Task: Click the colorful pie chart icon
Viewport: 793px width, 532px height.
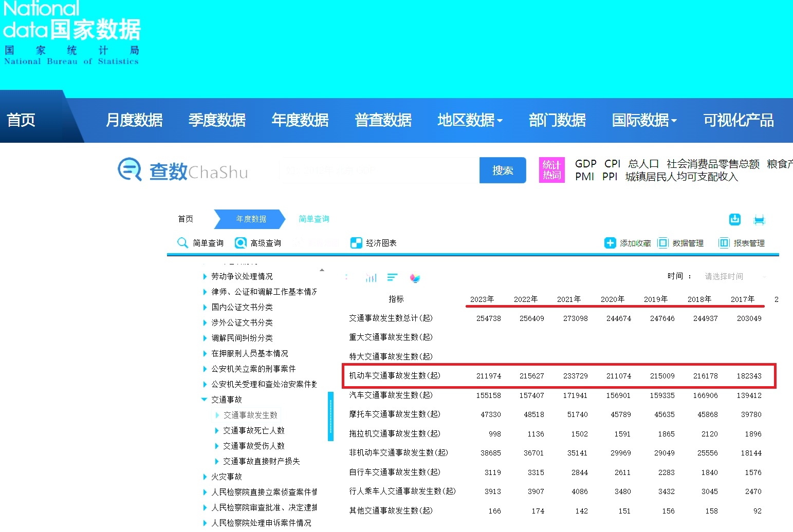Action: click(415, 278)
